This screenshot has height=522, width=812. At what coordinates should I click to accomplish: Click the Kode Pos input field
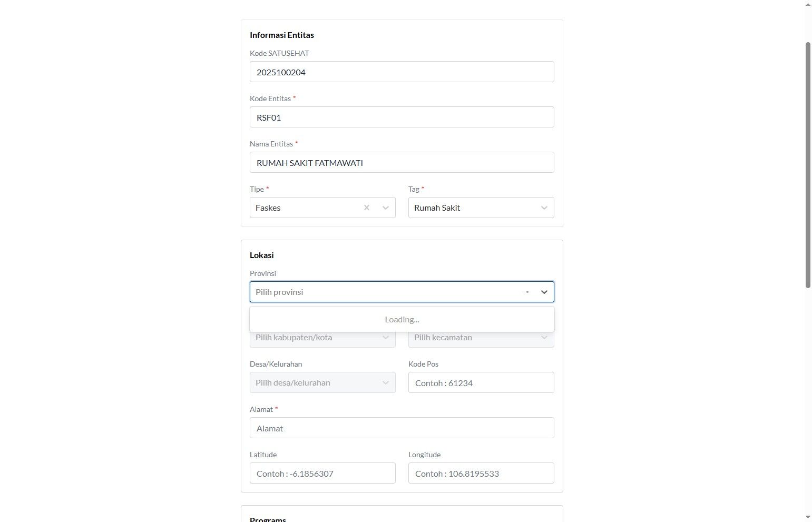pyautogui.click(x=481, y=383)
